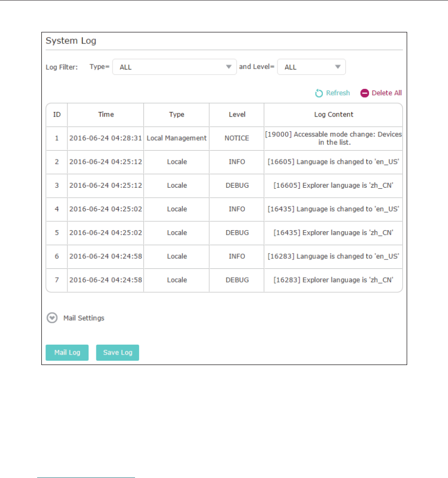Click the [16605] Language is changed entry
448x478 pixels.
pyautogui.click(x=333, y=162)
